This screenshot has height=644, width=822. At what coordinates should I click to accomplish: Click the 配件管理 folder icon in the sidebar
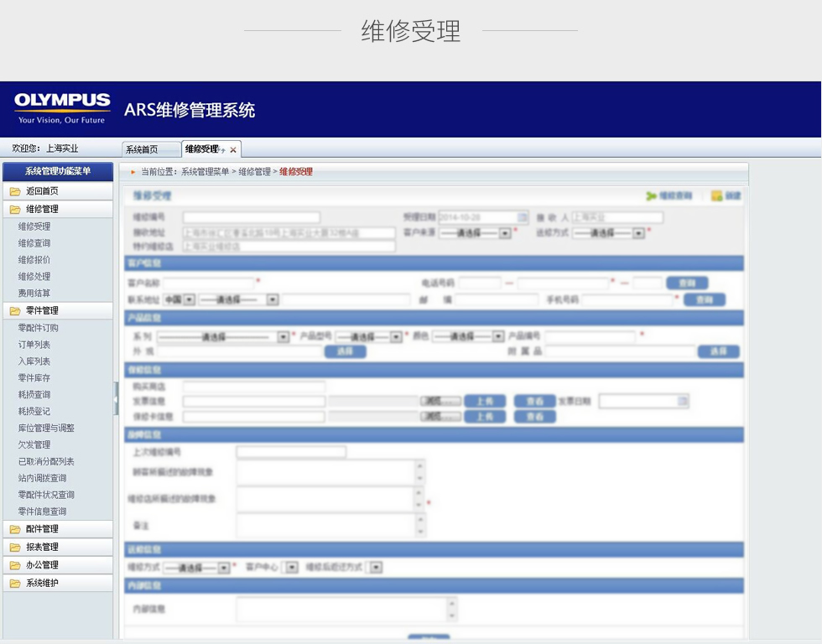(x=15, y=529)
